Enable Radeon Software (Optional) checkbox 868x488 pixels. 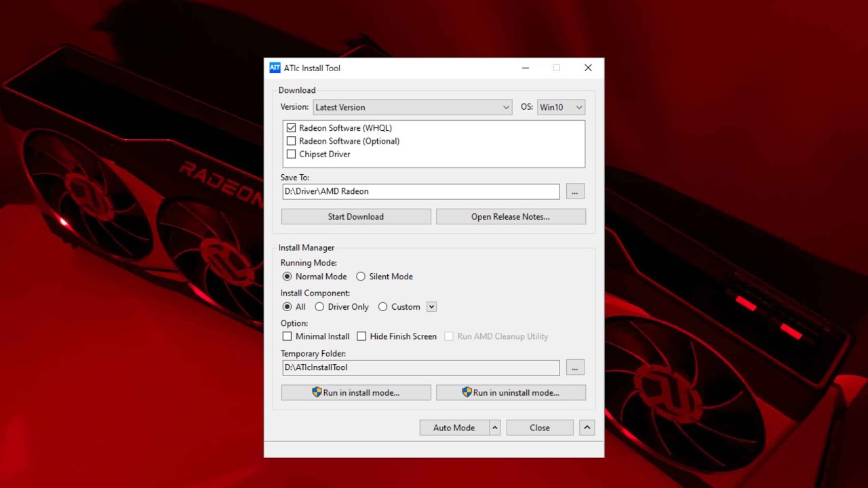point(292,141)
